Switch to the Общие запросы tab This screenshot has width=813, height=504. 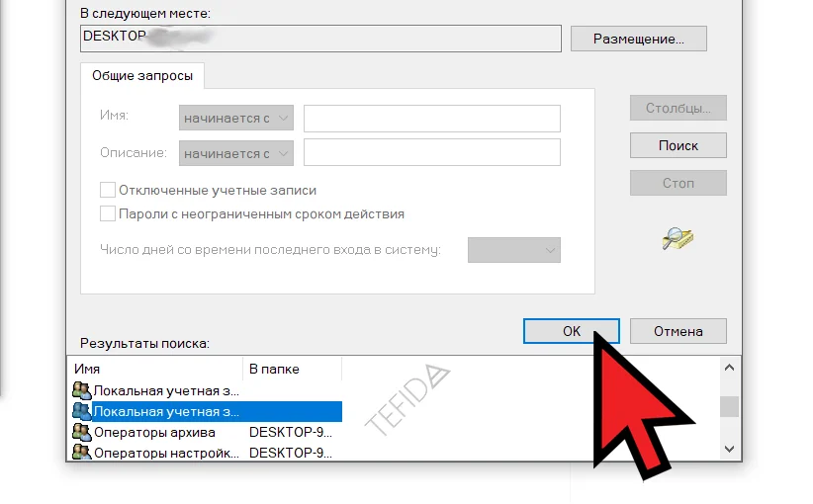[142, 75]
